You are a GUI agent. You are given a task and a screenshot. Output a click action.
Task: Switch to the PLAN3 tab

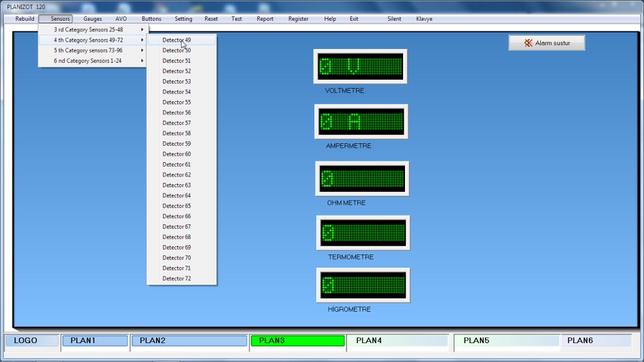297,341
